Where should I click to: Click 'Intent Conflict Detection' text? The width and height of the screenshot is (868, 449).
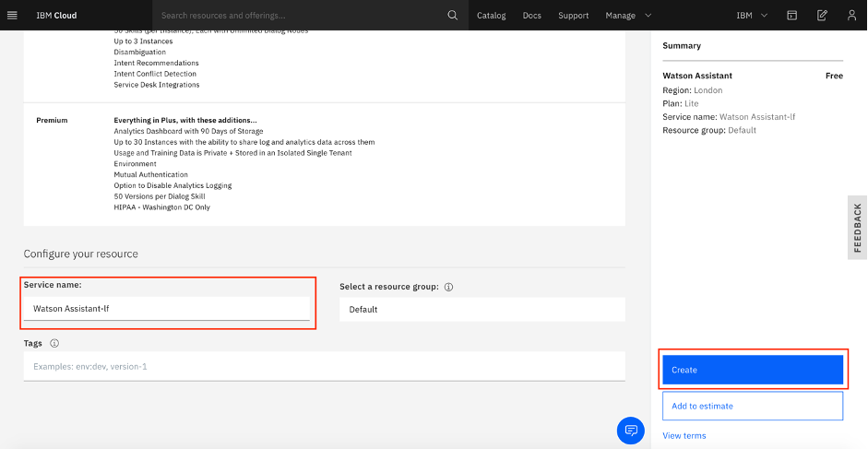click(x=155, y=74)
